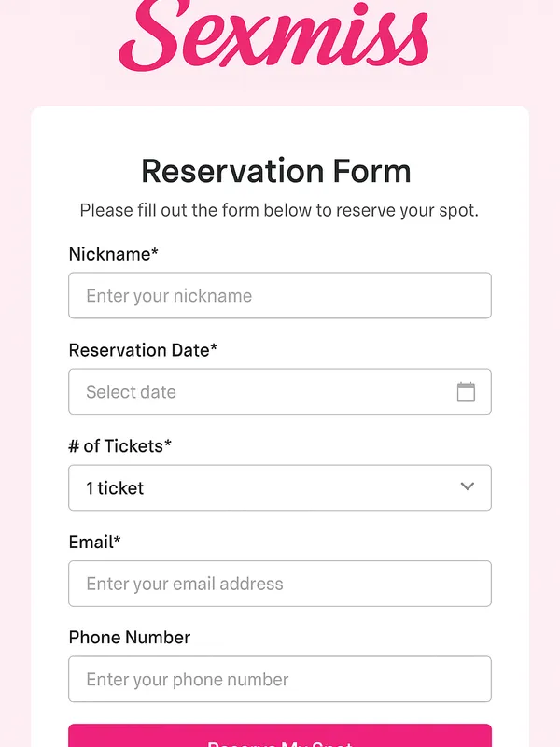Click the 'Enter your phone number' field
The height and width of the screenshot is (747, 560).
pyautogui.click(x=279, y=680)
